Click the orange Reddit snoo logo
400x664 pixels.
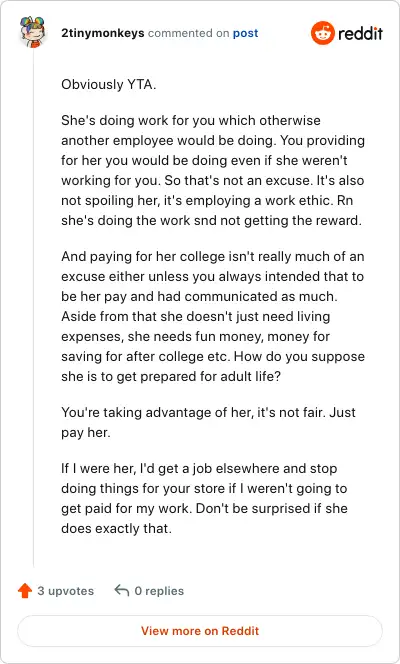[323, 33]
